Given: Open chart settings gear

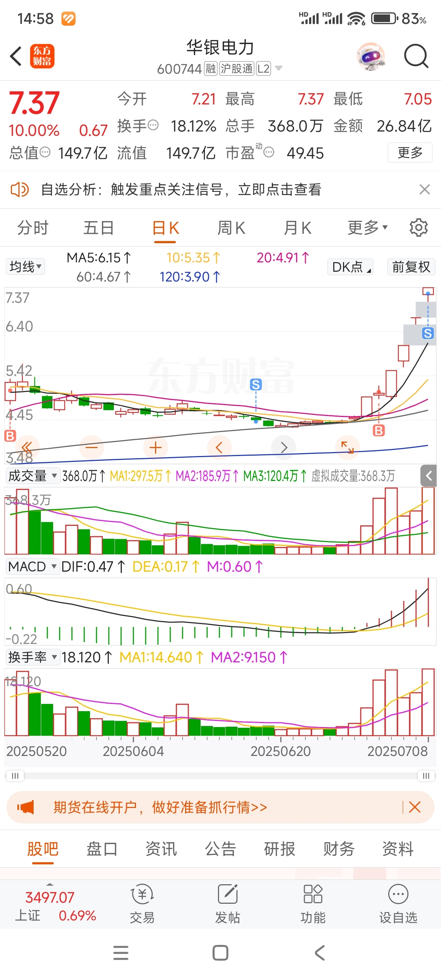Looking at the screenshot, I should [x=419, y=228].
